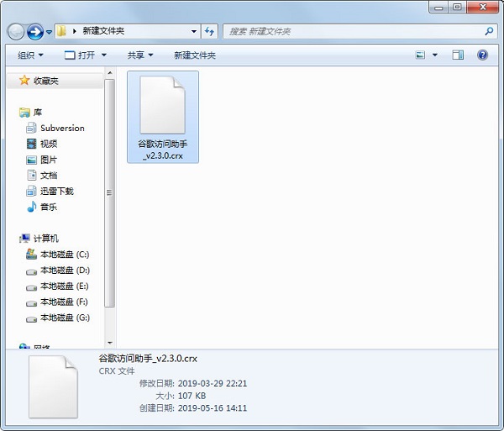The image size is (504, 431).
Task: Open the 组织 dropdown menu
Action: [x=31, y=55]
